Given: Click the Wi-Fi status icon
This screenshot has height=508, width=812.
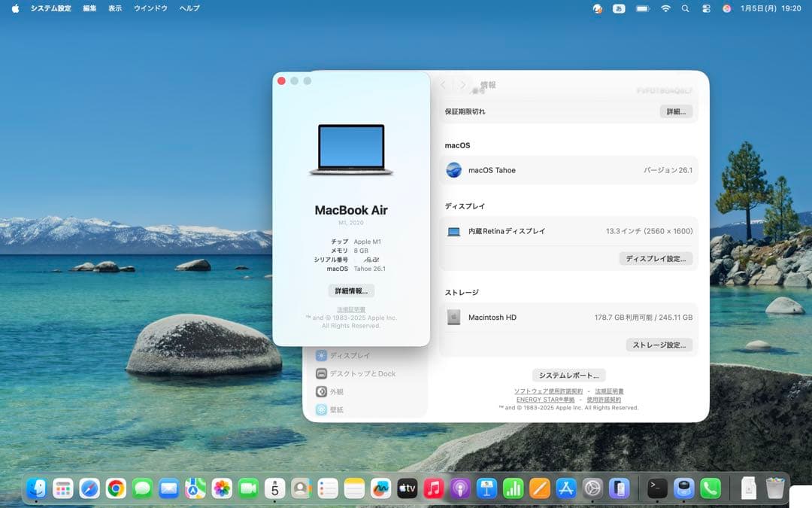Looking at the screenshot, I should coord(665,8).
